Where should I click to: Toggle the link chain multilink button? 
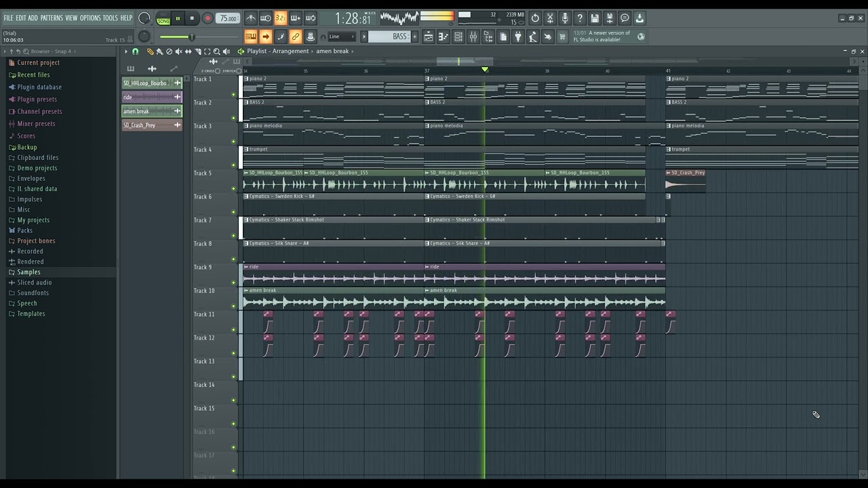[296, 37]
